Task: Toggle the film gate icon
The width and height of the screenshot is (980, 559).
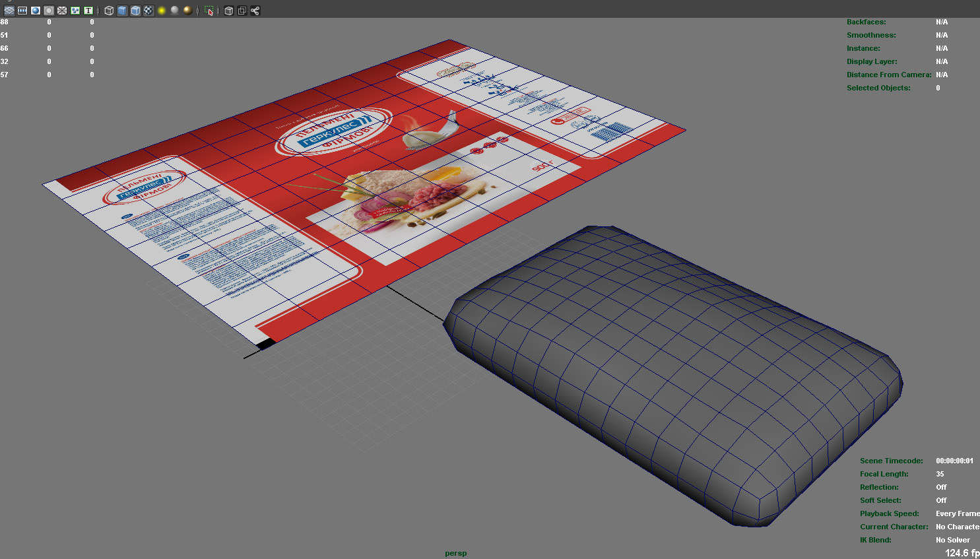Action: pos(22,11)
